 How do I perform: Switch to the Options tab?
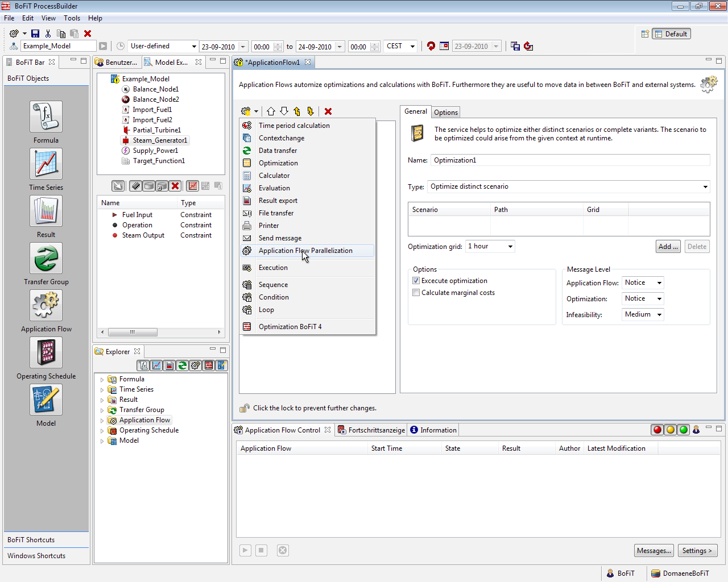click(x=446, y=113)
